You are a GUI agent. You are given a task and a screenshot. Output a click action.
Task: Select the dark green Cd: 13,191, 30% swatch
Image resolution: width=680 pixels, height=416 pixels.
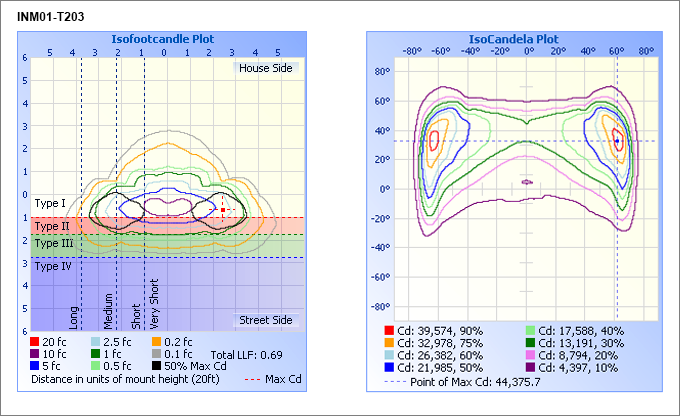coord(529,341)
